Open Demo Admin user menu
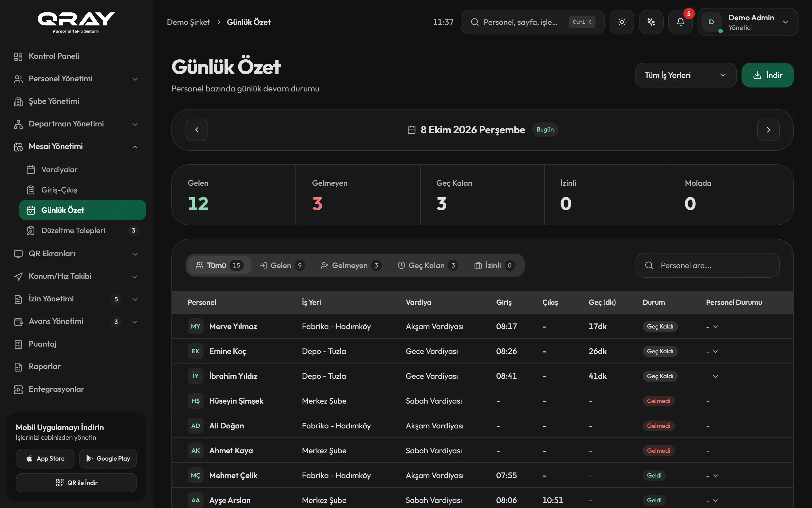 tap(748, 22)
